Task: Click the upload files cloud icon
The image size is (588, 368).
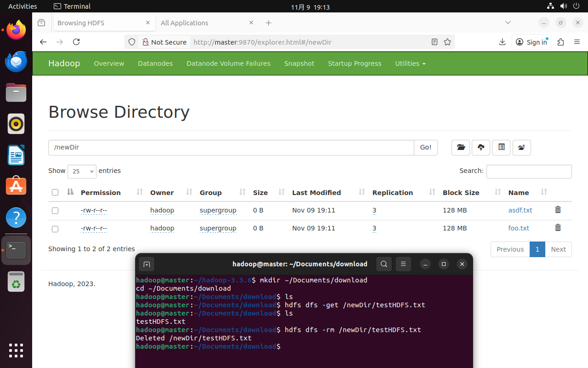Action: (481, 147)
